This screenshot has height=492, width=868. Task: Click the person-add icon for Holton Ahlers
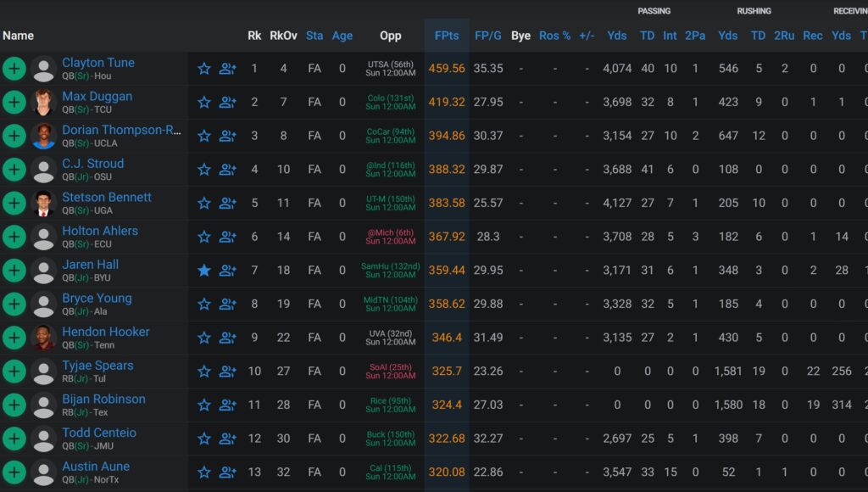tap(227, 237)
